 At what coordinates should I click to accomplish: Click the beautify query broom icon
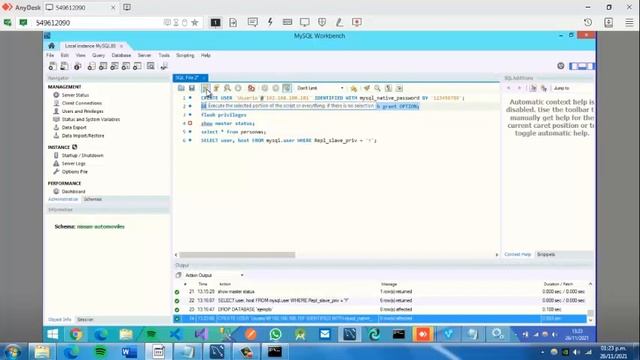pos(367,88)
